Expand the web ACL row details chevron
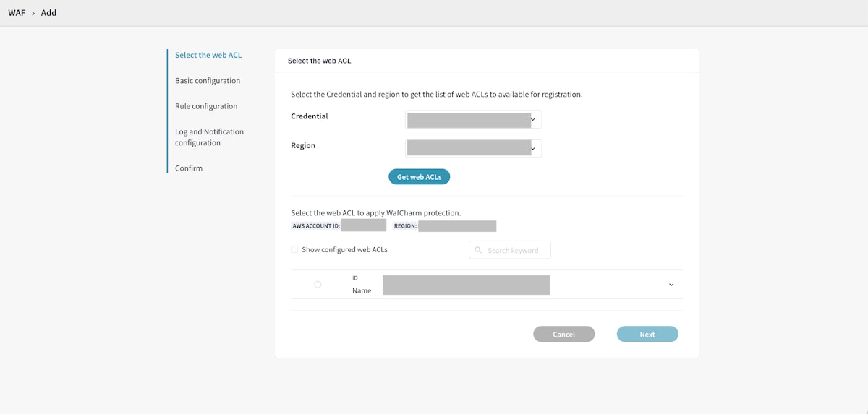This screenshot has height=414, width=868. click(x=671, y=285)
